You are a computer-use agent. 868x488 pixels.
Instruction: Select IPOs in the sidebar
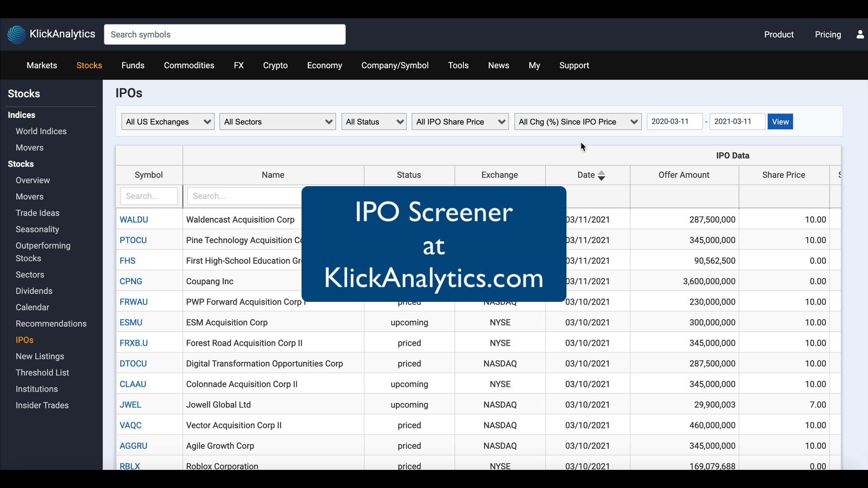point(24,340)
